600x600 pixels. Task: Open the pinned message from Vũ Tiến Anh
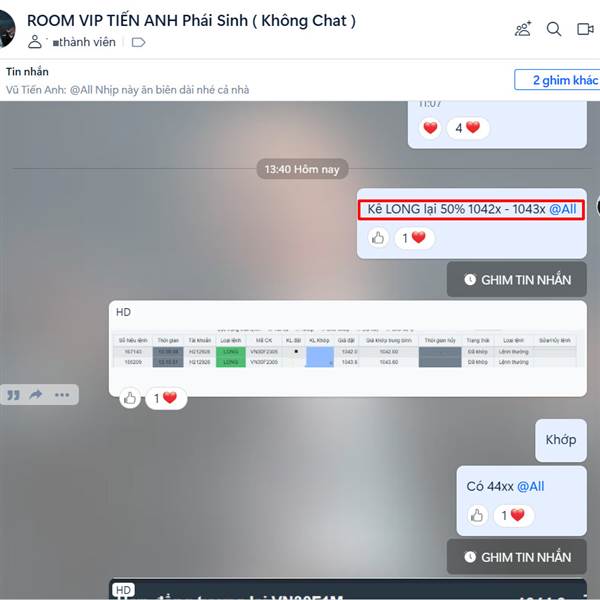pos(127,90)
